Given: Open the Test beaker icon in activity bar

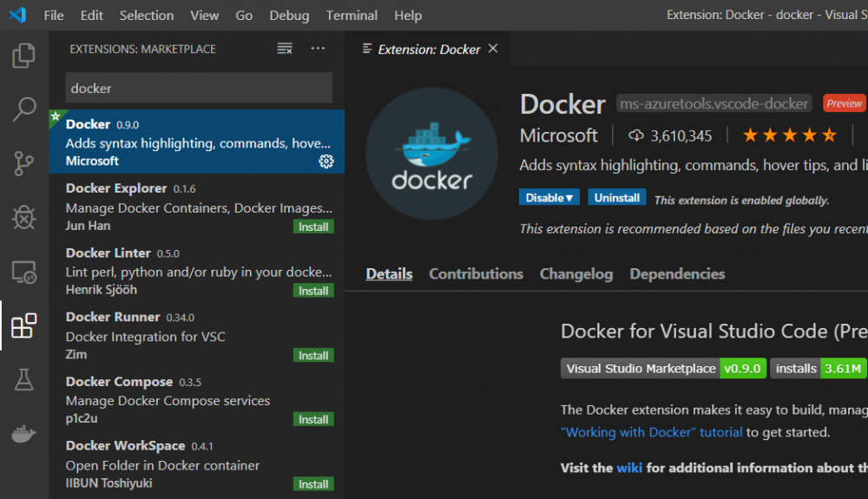Looking at the screenshot, I should [23, 379].
